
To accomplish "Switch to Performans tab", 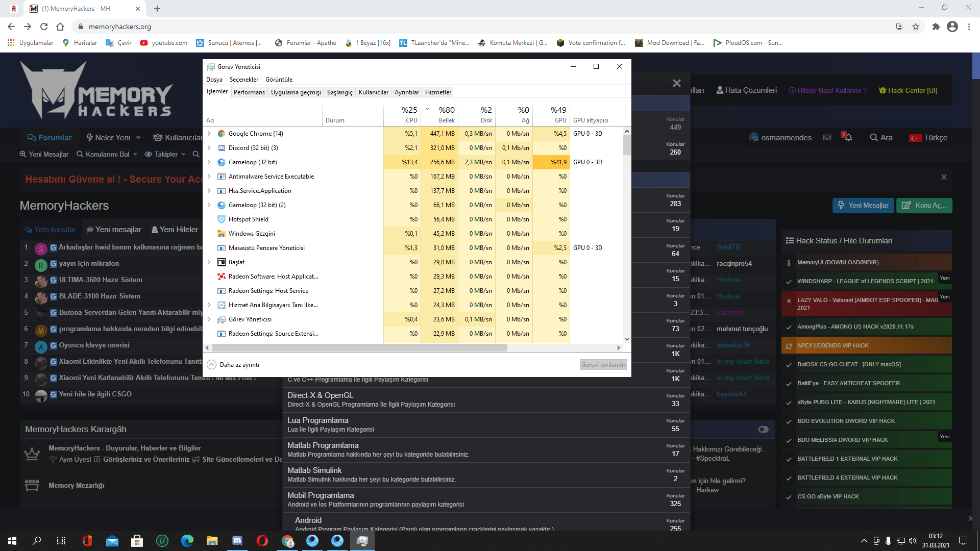I will (x=249, y=92).
